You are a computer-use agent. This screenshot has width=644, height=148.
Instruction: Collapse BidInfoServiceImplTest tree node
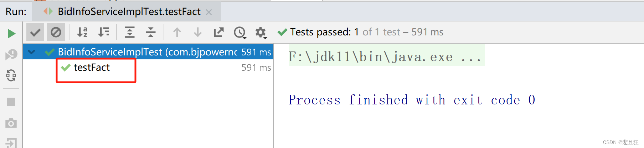(x=31, y=52)
